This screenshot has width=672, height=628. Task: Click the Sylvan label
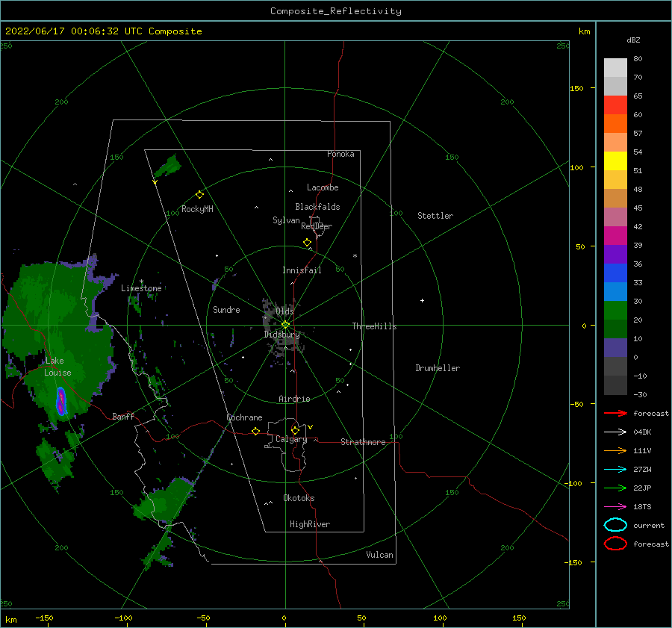point(286,220)
